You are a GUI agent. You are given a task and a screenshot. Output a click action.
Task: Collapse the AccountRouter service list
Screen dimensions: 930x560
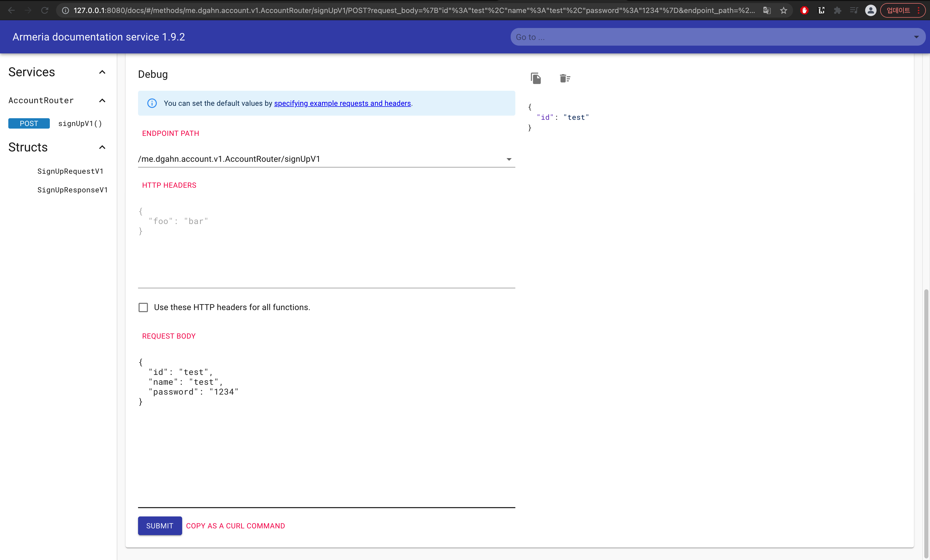tap(102, 100)
